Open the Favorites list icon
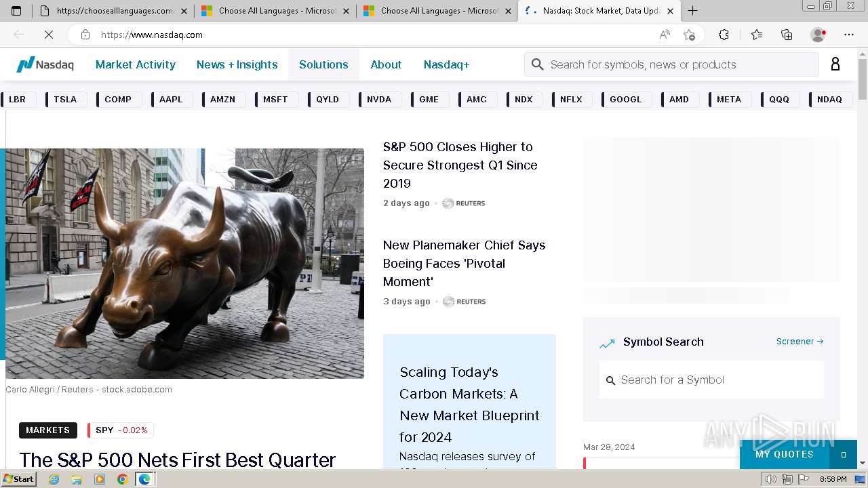The height and width of the screenshot is (488, 868). [757, 35]
